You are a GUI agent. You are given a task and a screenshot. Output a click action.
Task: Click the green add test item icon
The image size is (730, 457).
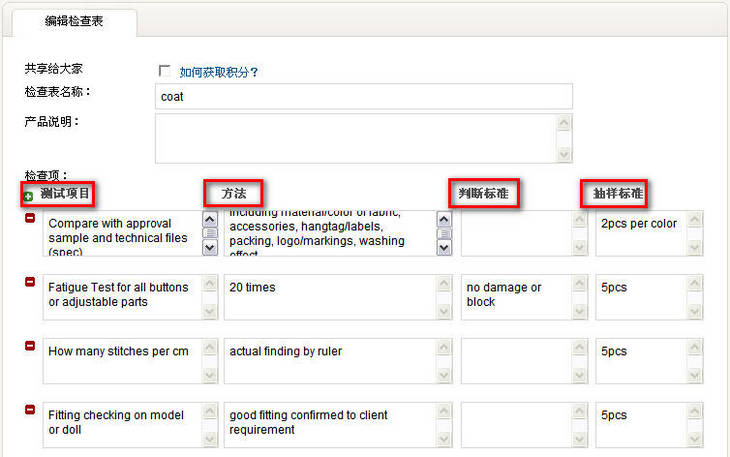coord(28,196)
